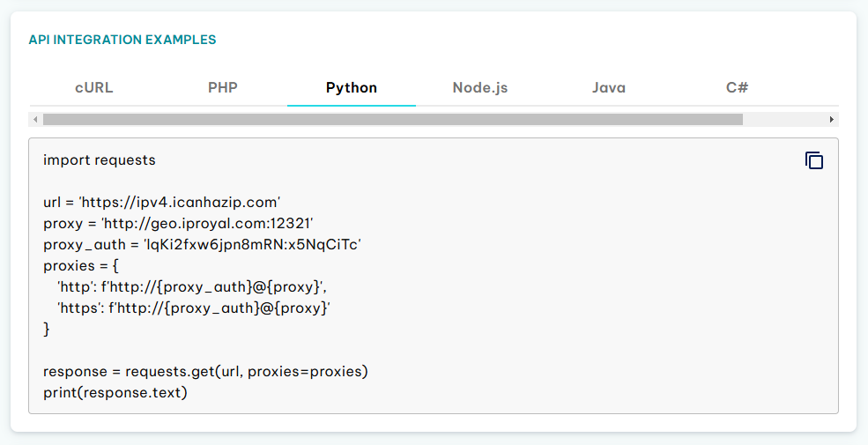The image size is (868, 445).
Task: Click the left scroll arrow of the tab scrollbar
Action: [35, 120]
